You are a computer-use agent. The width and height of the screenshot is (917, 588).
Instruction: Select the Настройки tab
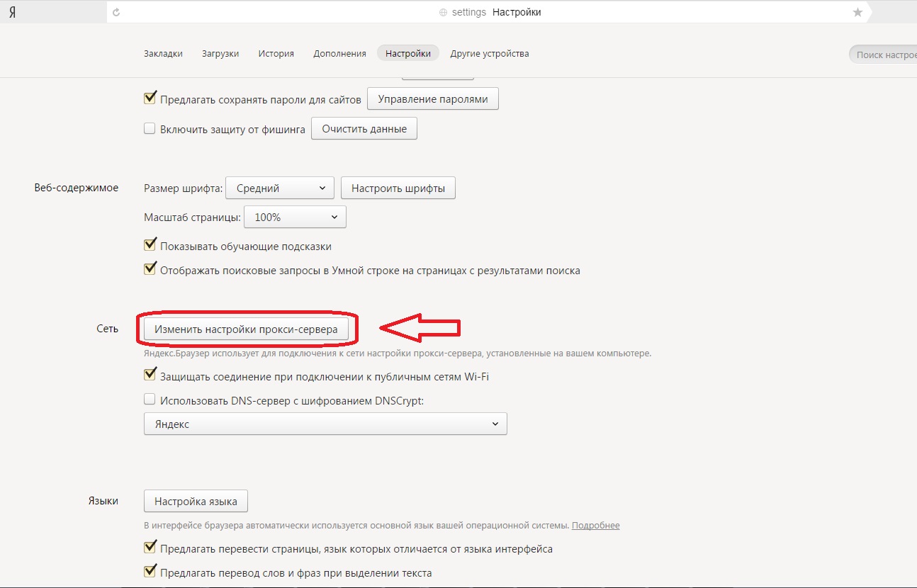click(x=408, y=53)
